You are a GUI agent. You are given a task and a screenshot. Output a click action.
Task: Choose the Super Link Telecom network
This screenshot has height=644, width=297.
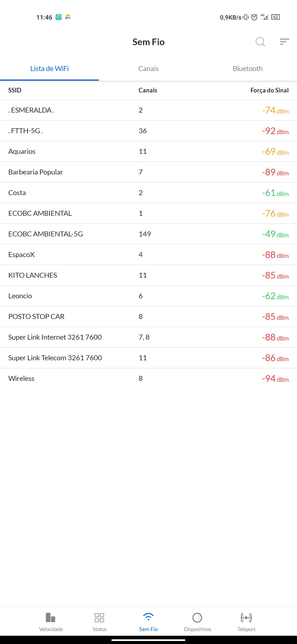click(x=55, y=358)
